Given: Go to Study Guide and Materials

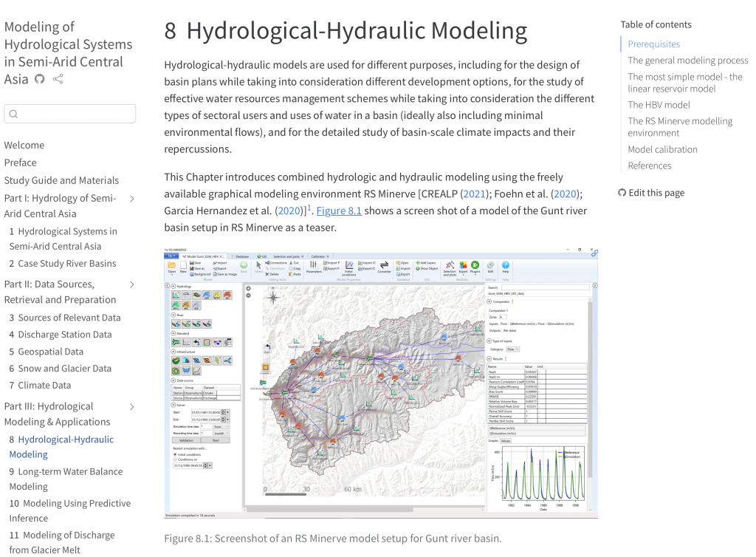Looking at the screenshot, I should [x=61, y=180].
